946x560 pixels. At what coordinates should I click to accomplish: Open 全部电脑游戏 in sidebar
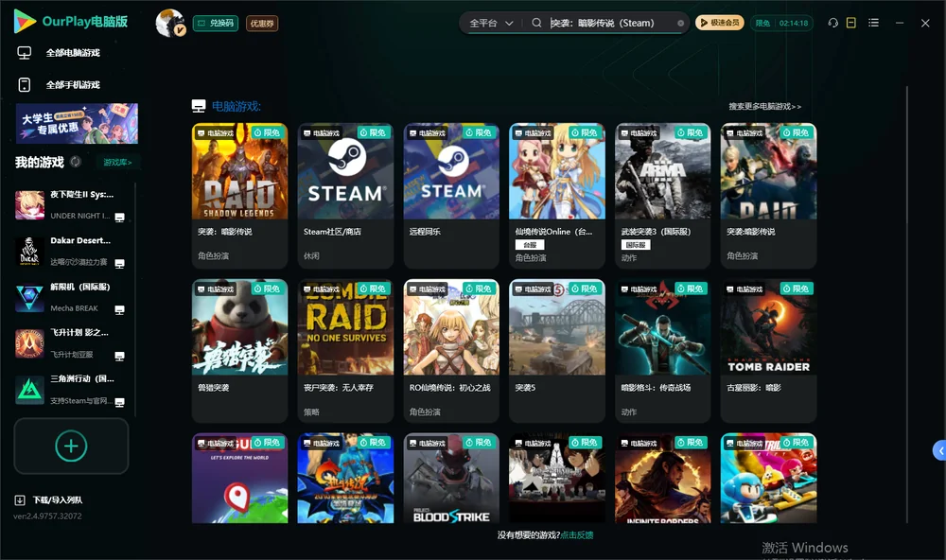(x=73, y=53)
